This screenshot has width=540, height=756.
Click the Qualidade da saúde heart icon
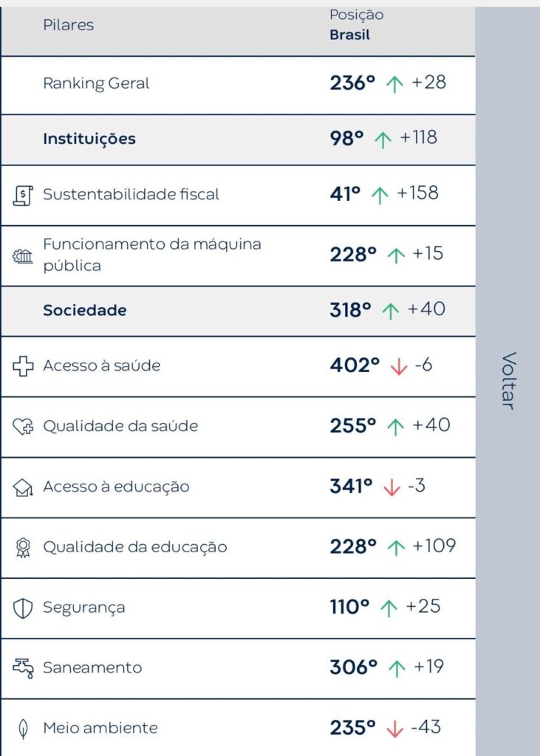(x=24, y=427)
